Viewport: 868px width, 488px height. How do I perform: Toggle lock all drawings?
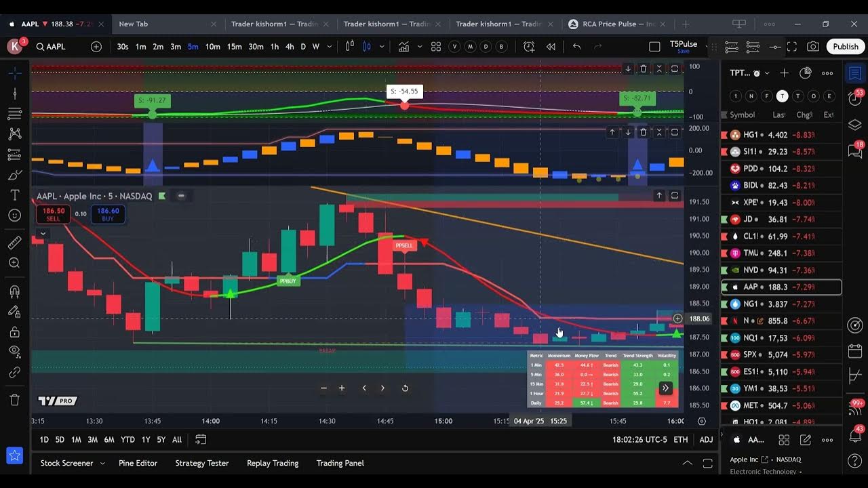pos(15,332)
